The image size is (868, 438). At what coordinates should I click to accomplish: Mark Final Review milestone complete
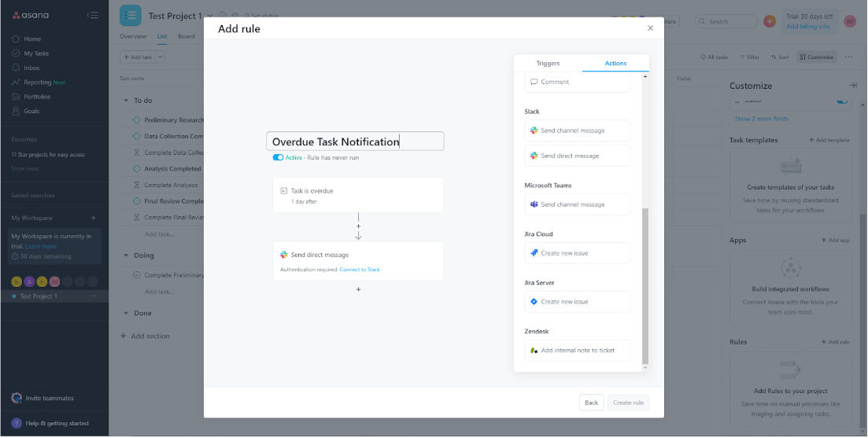[137, 201]
